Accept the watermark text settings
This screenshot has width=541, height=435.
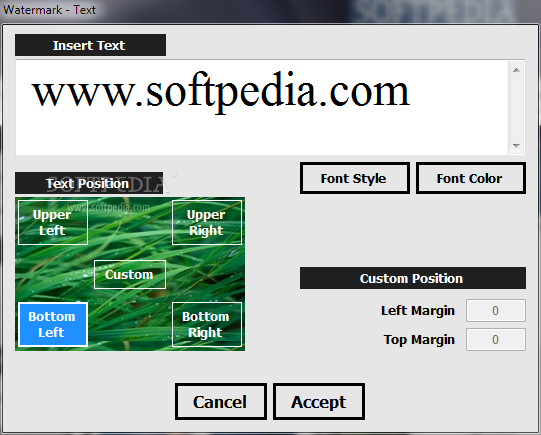pyautogui.click(x=319, y=402)
